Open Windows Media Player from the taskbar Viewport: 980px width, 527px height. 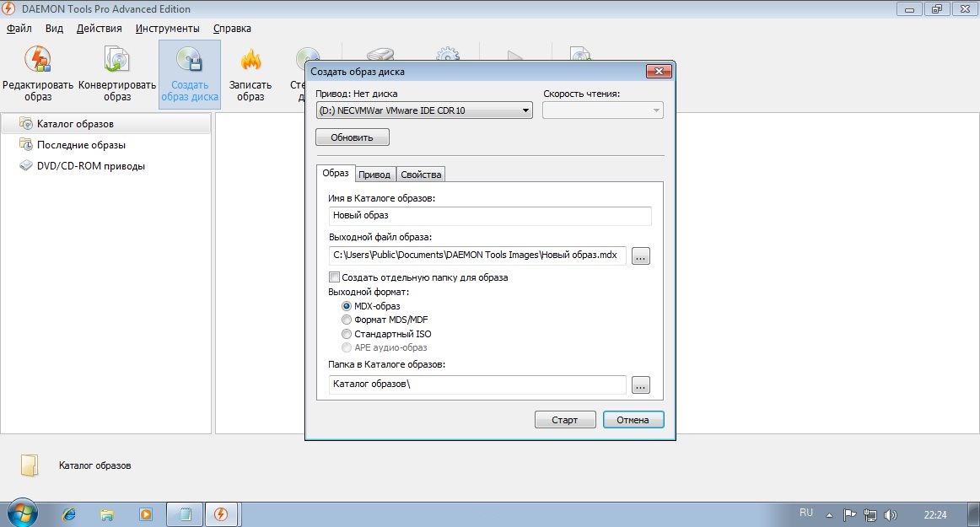(146, 514)
